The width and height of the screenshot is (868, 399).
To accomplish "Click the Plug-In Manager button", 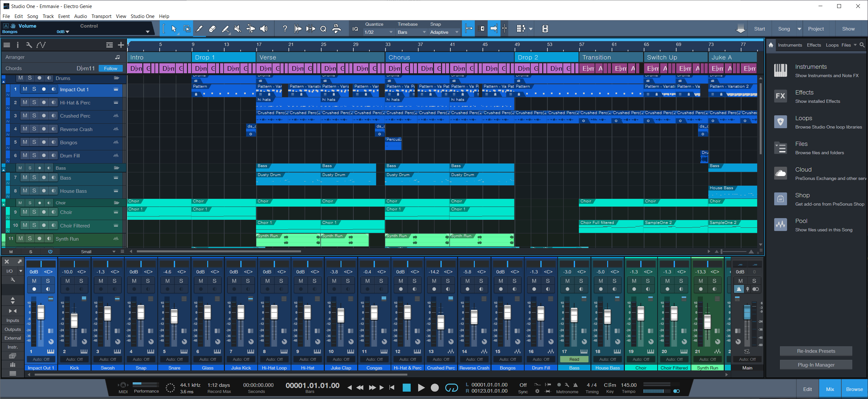I will (816, 365).
